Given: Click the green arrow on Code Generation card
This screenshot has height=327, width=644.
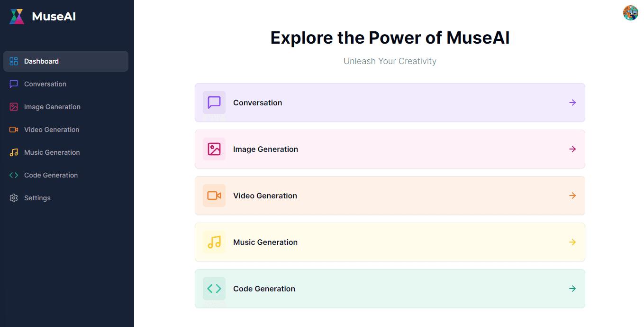Looking at the screenshot, I should tap(572, 289).
